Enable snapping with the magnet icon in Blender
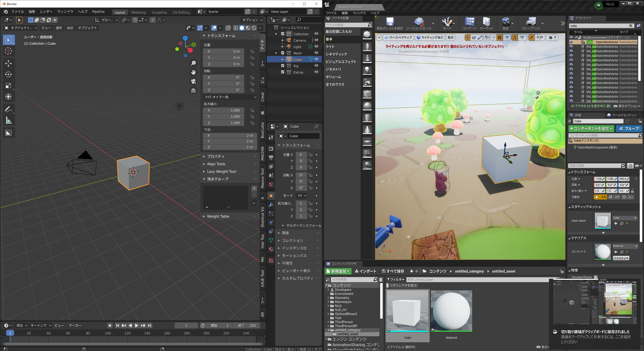 click(x=135, y=20)
